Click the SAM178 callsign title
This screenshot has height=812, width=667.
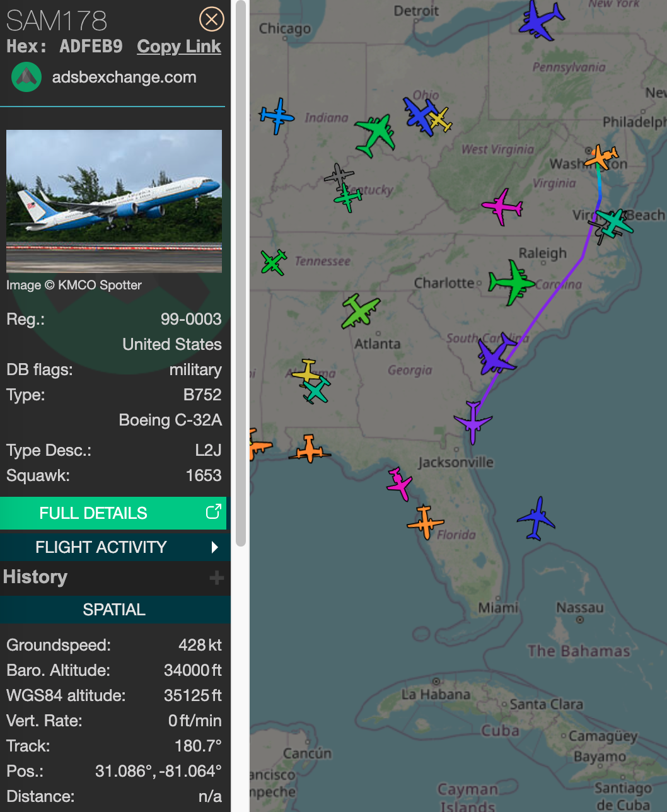57,21
